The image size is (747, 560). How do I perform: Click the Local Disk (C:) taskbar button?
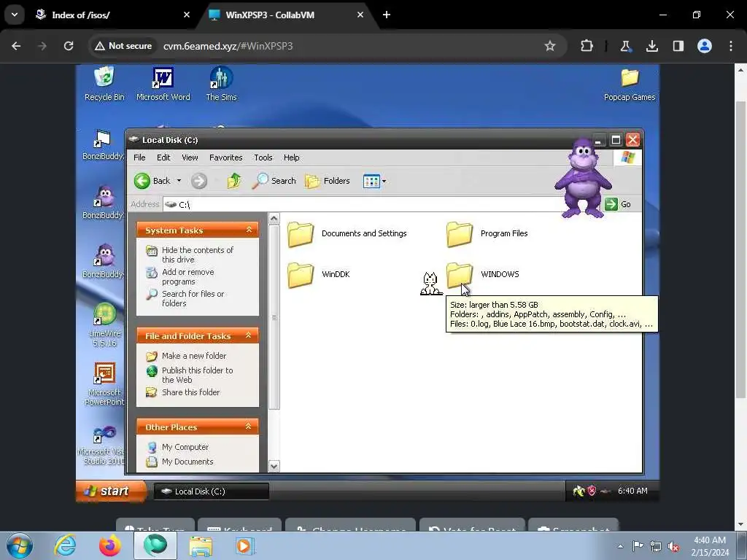click(x=212, y=491)
